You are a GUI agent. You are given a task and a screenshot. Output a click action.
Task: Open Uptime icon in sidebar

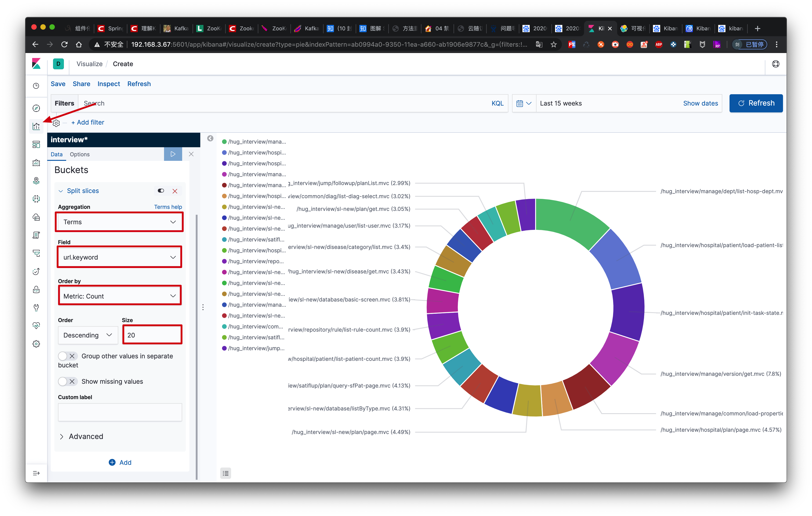tap(36, 272)
